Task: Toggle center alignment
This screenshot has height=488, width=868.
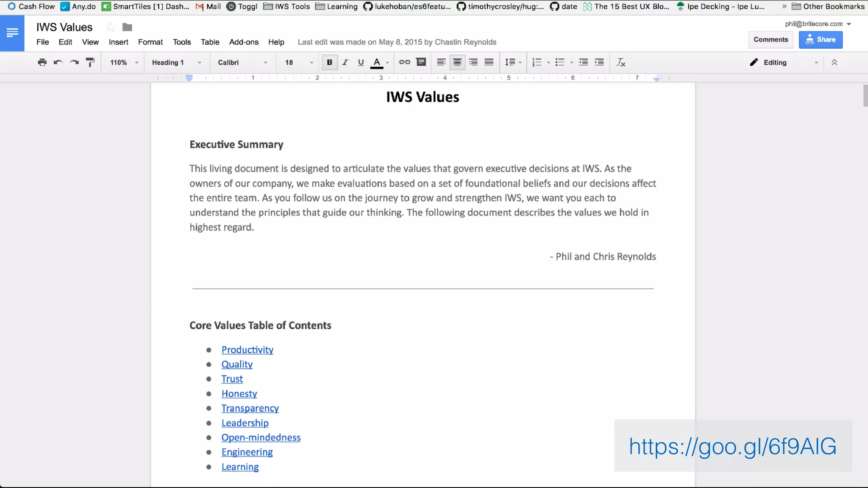Action: pos(457,62)
